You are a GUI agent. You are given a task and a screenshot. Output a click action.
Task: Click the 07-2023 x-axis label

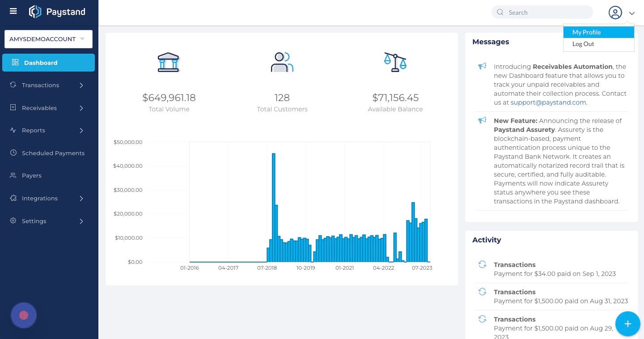click(422, 268)
